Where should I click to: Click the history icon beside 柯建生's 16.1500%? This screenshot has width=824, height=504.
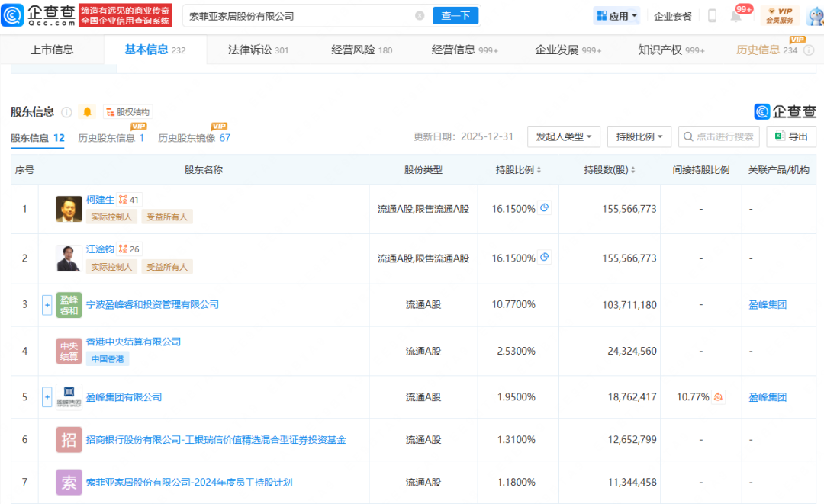(x=545, y=208)
